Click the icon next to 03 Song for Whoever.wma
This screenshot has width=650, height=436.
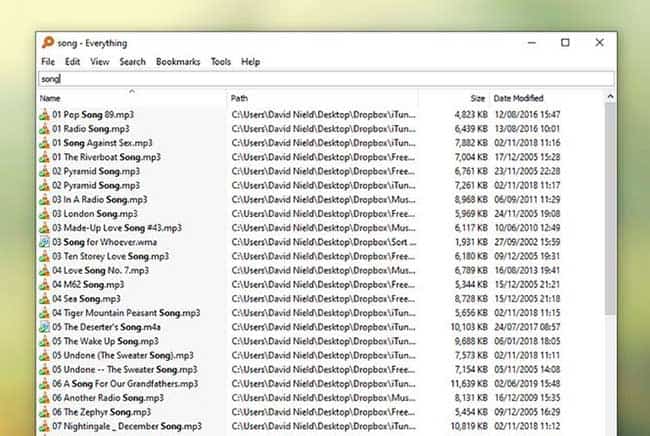44,242
